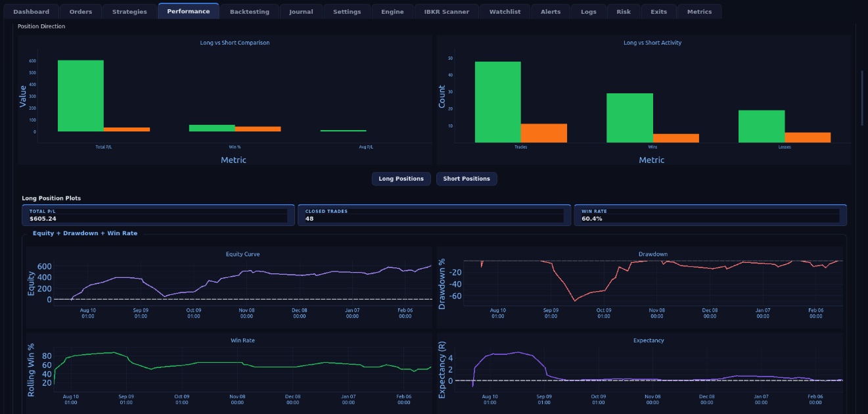Viewport: 868px width, 414px height.
Task: Click the Long Positions button
Action: coord(401,178)
